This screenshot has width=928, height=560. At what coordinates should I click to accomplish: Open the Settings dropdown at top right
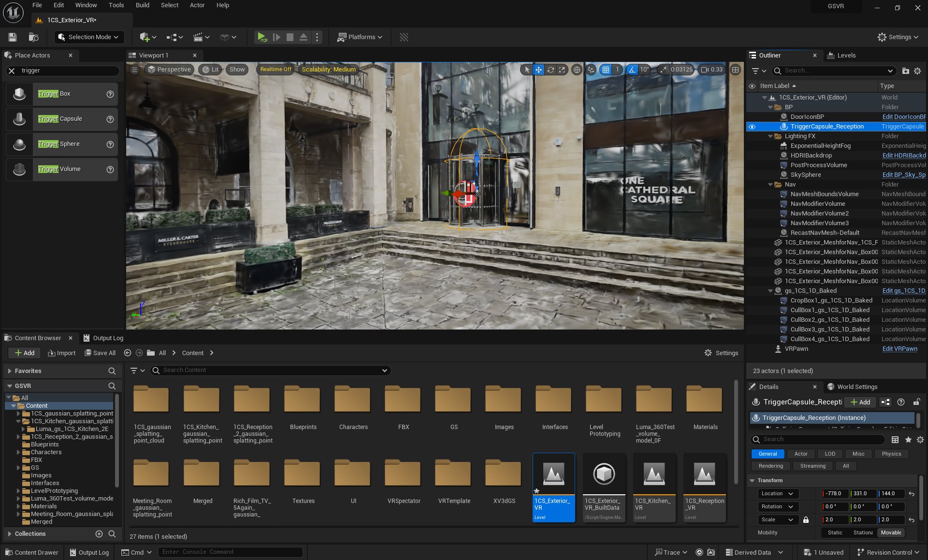click(x=898, y=37)
